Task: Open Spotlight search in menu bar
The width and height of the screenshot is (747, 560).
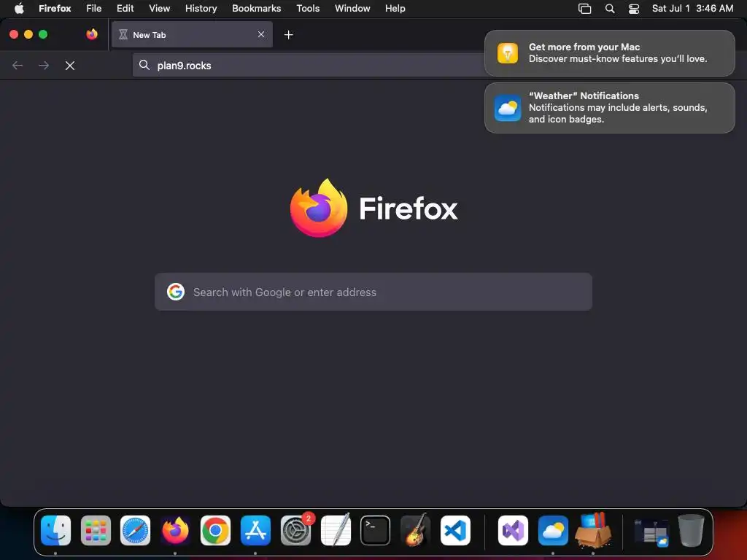Action: pos(610,9)
